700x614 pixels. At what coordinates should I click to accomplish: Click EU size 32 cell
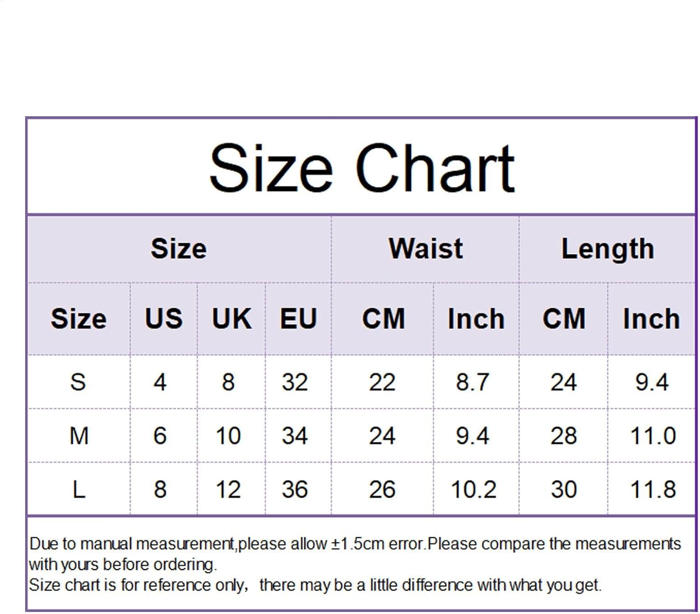294,382
